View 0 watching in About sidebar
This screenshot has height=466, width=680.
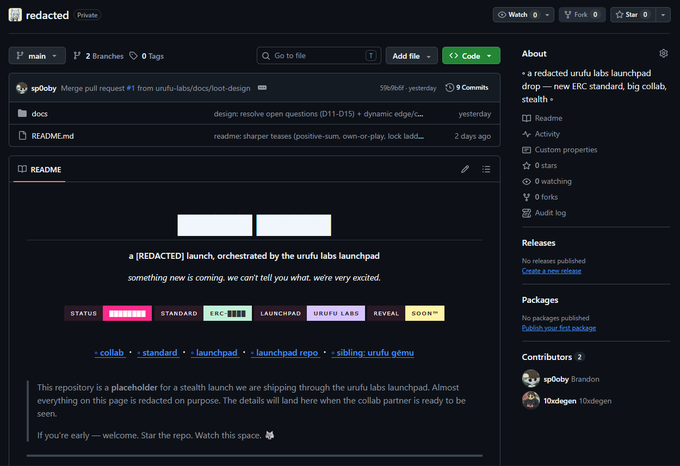click(x=547, y=181)
